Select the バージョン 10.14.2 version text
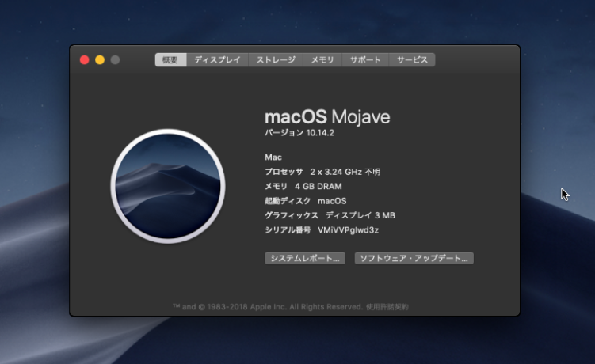This screenshot has width=595, height=364. coord(299,133)
